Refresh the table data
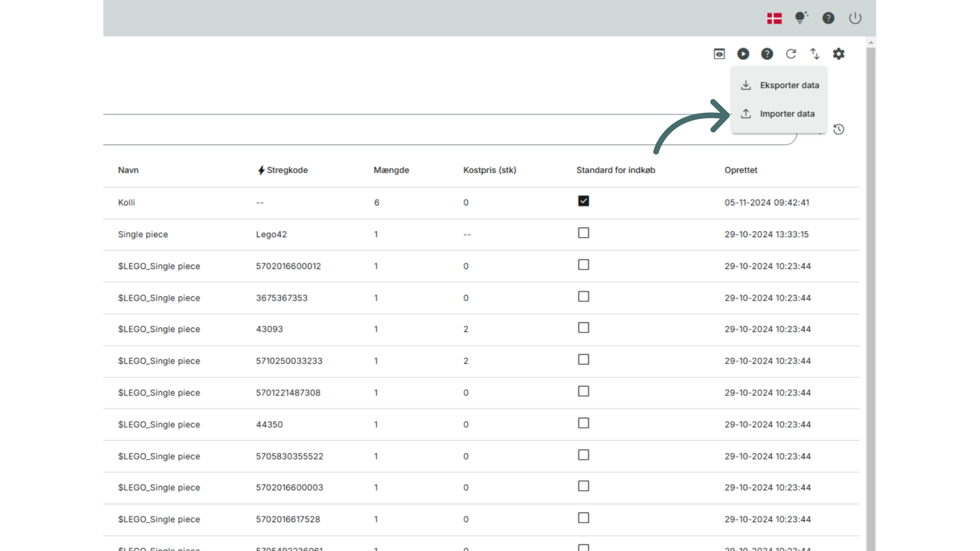This screenshot has width=980, height=551. [x=791, y=54]
